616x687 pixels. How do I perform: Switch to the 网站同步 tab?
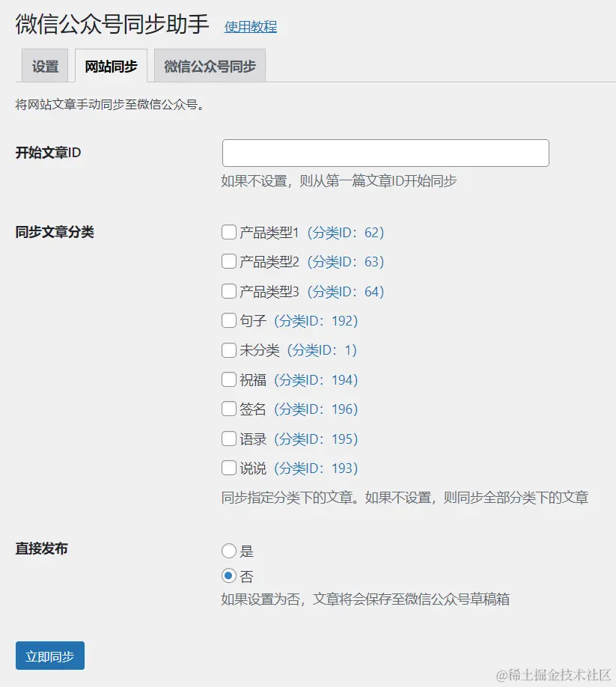tap(110, 66)
